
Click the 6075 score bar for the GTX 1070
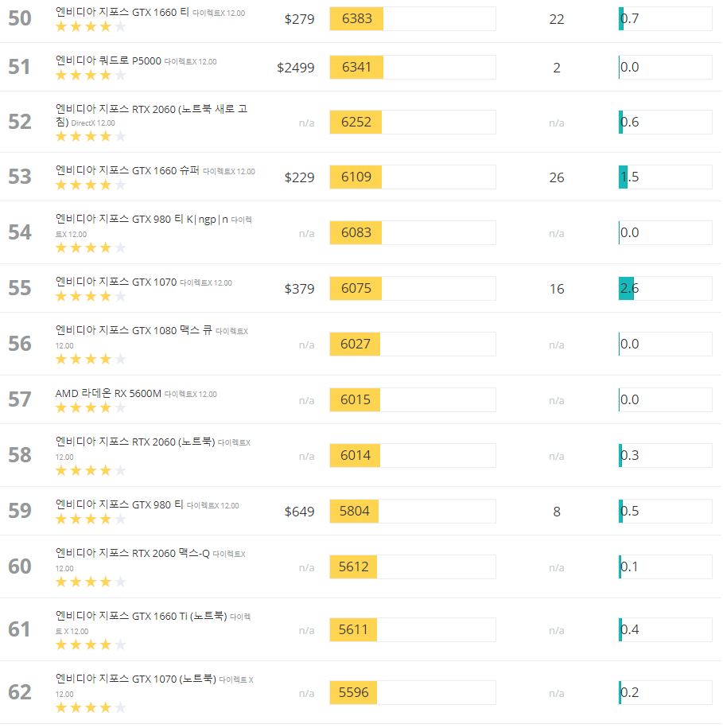tap(413, 288)
